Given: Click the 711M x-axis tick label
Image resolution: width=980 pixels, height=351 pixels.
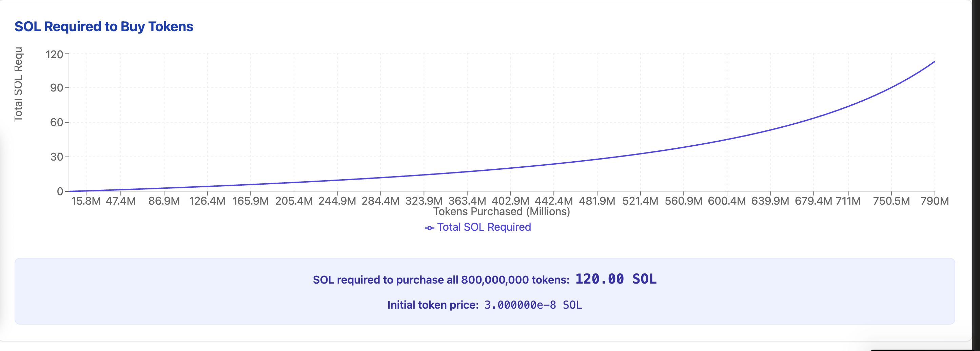Looking at the screenshot, I should 848,201.
